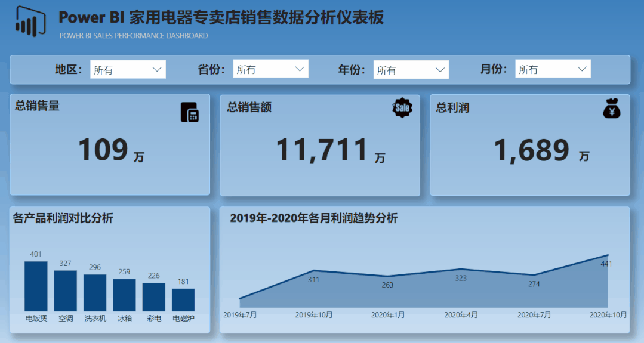Image resolution: width=644 pixels, height=343 pixels.
Task: Click the 2020年7月 axis label
Action: click(x=534, y=315)
